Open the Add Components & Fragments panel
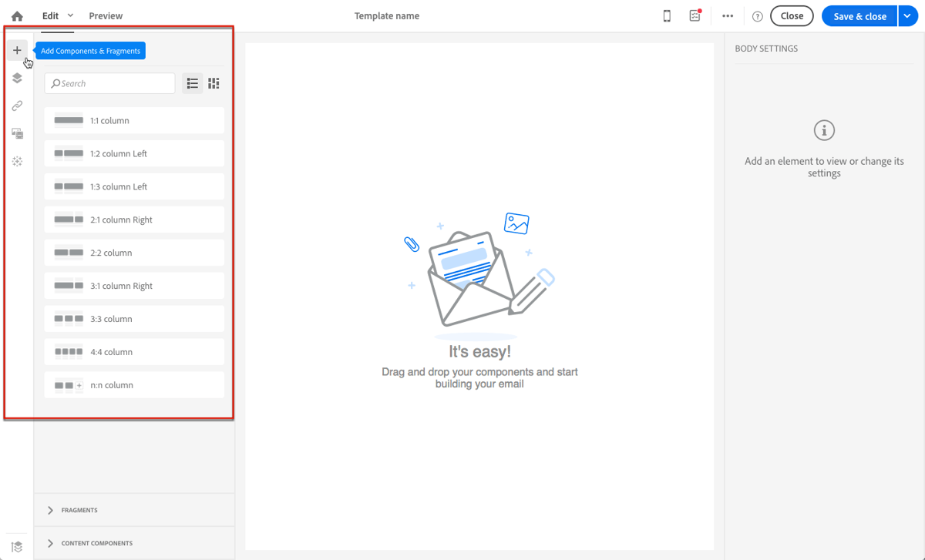 pos(17,49)
